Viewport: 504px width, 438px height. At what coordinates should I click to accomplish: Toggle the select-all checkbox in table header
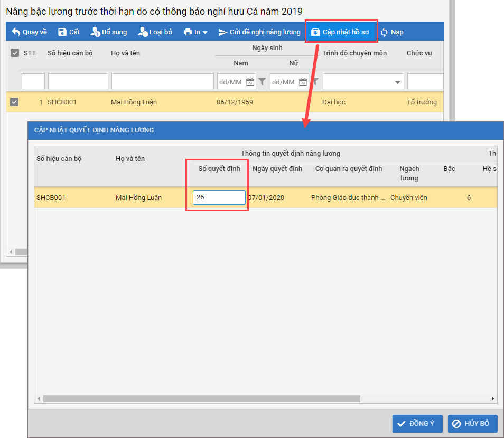[x=15, y=53]
